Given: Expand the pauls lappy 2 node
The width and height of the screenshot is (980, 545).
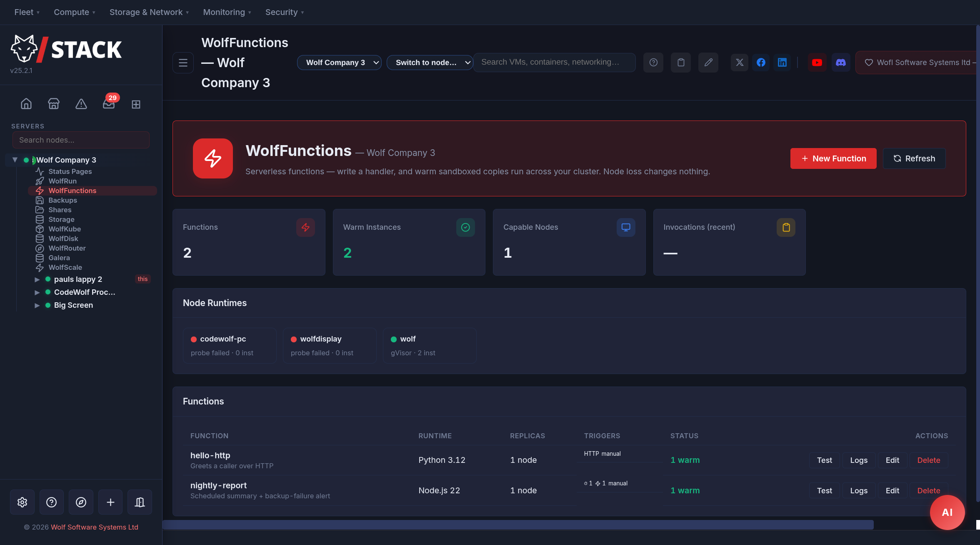Looking at the screenshot, I should [x=37, y=279].
